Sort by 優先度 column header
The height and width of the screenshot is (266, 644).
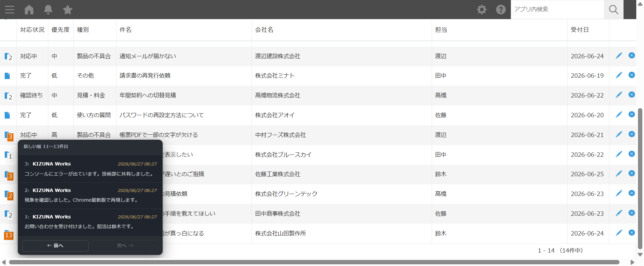tap(60, 30)
